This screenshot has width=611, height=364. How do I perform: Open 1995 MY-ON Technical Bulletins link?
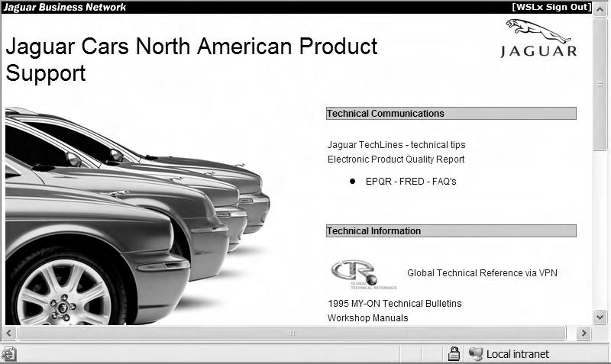[394, 303]
